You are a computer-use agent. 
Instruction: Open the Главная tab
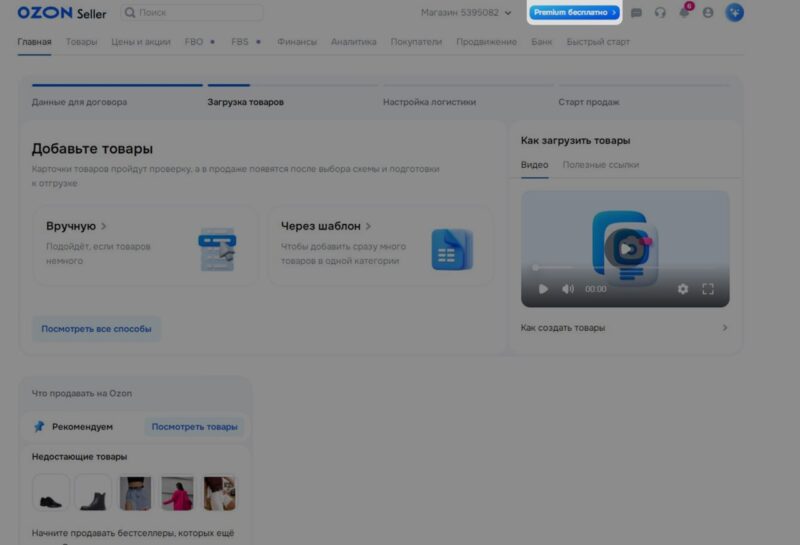pos(34,42)
